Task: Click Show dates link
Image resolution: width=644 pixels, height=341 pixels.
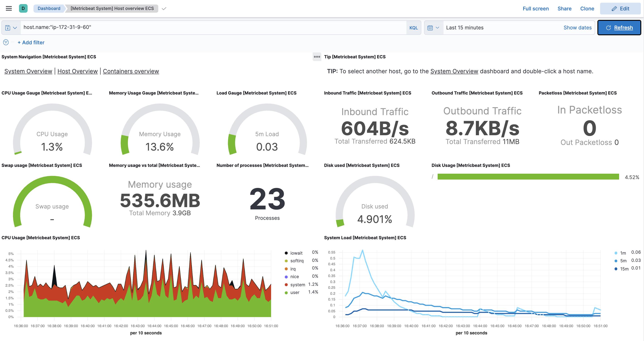Action: [577, 28]
